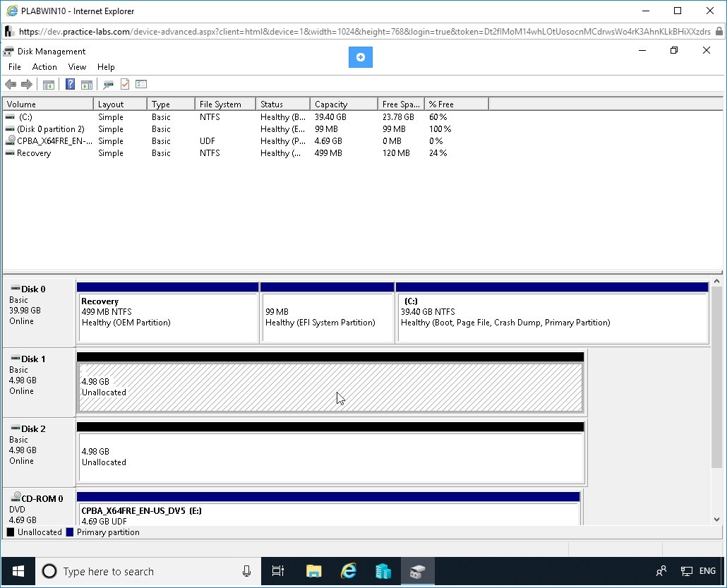Image resolution: width=727 pixels, height=588 pixels.
Task: Open the Action menu
Action: 44,67
